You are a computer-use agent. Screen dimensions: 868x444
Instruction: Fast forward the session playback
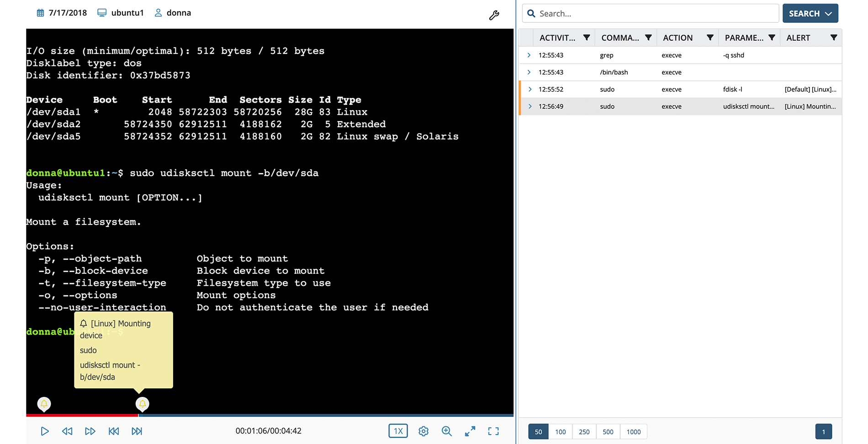coord(90,431)
